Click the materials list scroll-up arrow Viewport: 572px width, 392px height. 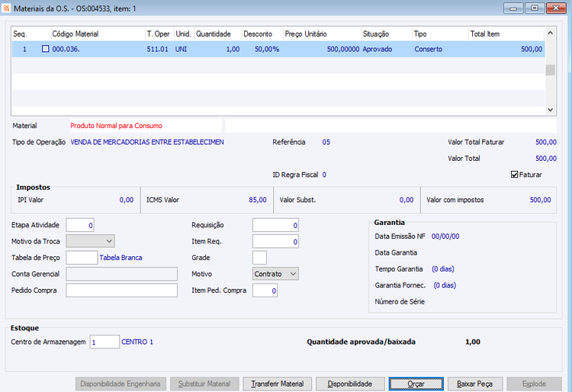point(550,34)
